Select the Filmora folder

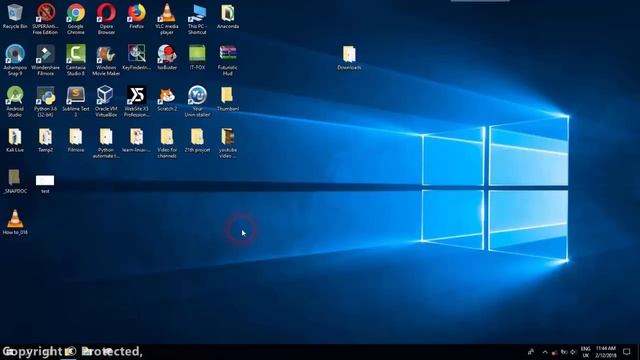click(x=76, y=140)
